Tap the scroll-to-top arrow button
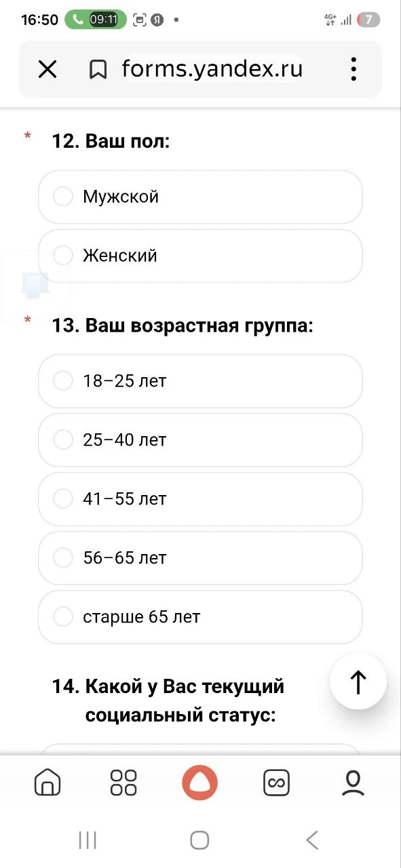401x868 pixels. point(358,682)
